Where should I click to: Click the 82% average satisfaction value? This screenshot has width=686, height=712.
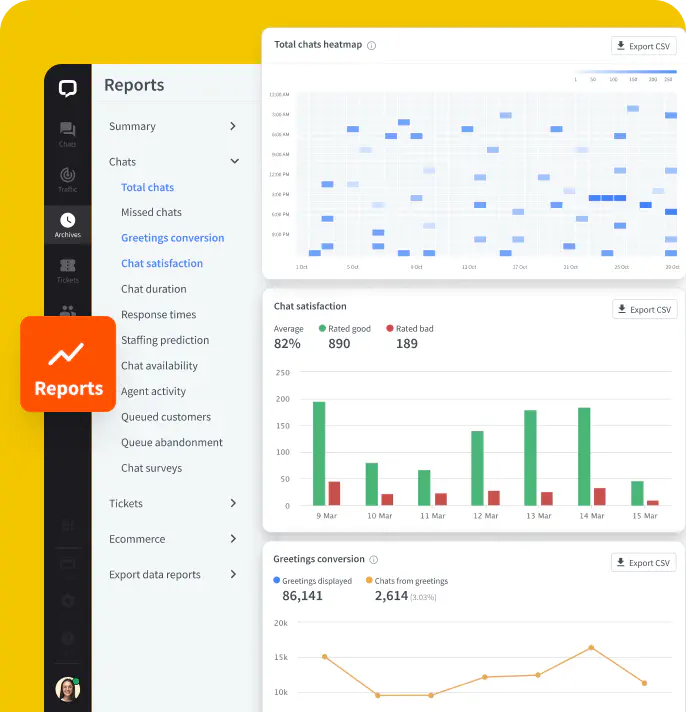(287, 344)
